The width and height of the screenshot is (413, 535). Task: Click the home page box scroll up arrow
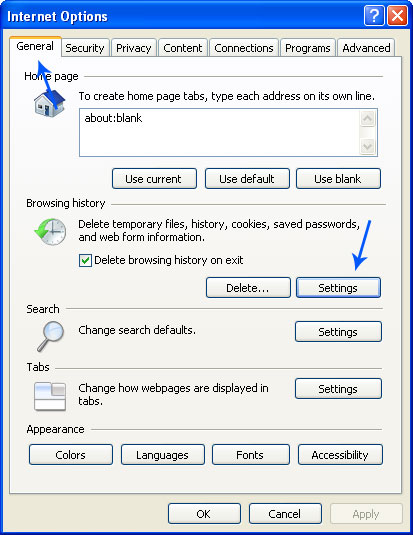point(367,119)
